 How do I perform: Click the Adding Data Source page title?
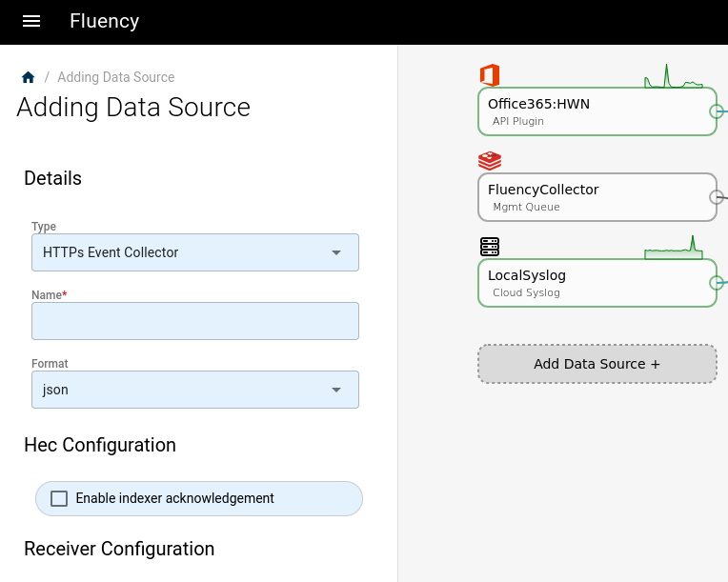click(x=133, y=108)
